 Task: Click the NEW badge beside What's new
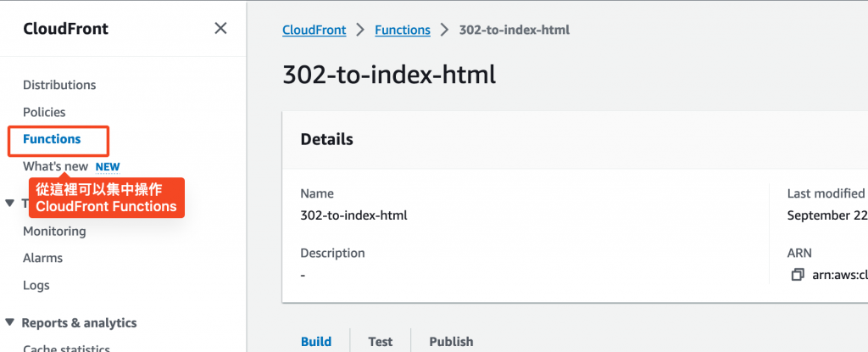(107, 167)
